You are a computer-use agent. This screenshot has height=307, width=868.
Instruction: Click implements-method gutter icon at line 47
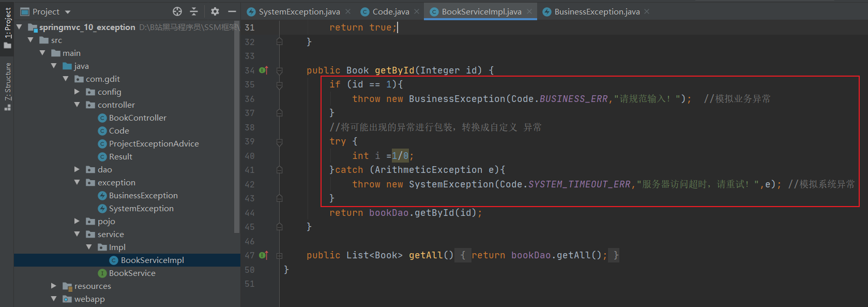[263, 255]
